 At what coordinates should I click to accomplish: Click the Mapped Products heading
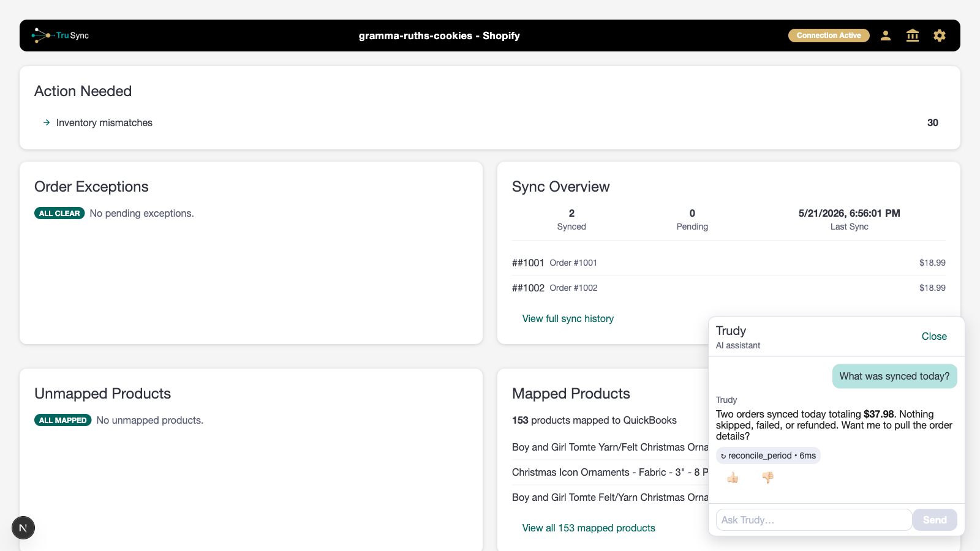(x=571, y=394)
